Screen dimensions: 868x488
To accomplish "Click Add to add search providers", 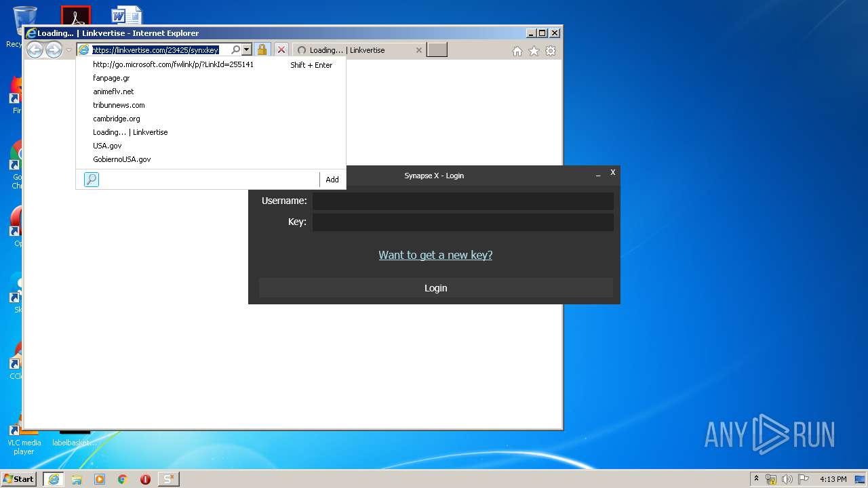I will point(332,180).
